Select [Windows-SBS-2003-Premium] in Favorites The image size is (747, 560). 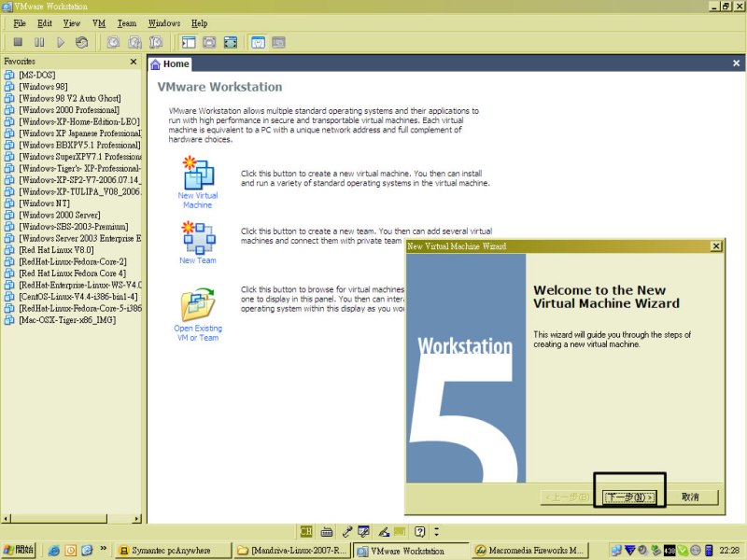74,227
